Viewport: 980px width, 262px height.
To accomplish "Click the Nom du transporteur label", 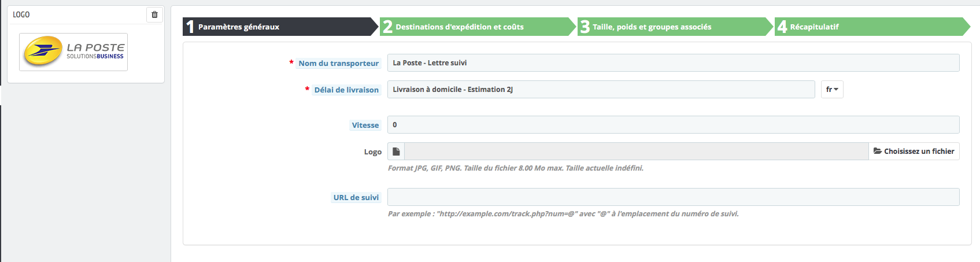I will pos(339,63).
